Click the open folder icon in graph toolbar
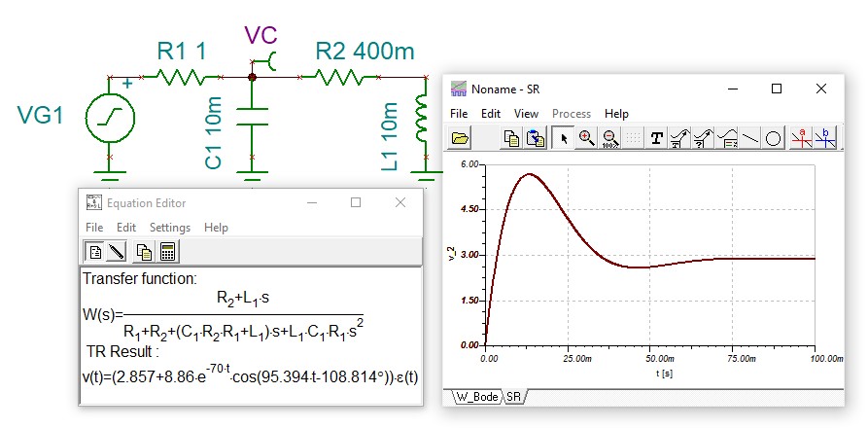The width and height of the screenshot is (868, 428). 461,138
